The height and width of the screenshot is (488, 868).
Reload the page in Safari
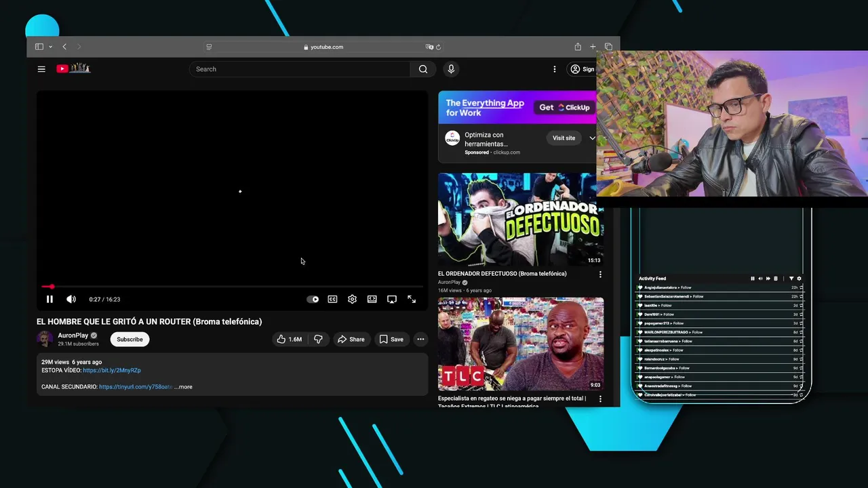point(439,47)
